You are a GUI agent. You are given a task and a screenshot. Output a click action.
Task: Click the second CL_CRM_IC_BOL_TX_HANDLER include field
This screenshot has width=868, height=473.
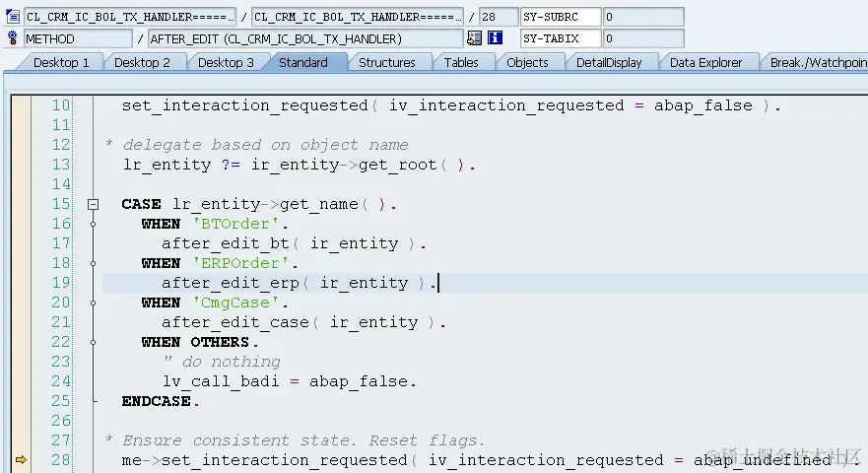(x=358, y=17)
